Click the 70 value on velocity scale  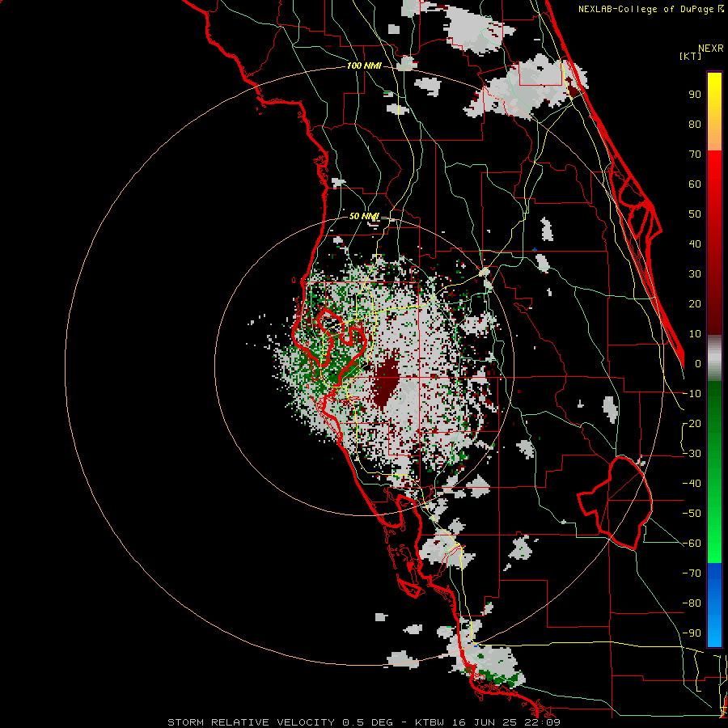(695, 154)
